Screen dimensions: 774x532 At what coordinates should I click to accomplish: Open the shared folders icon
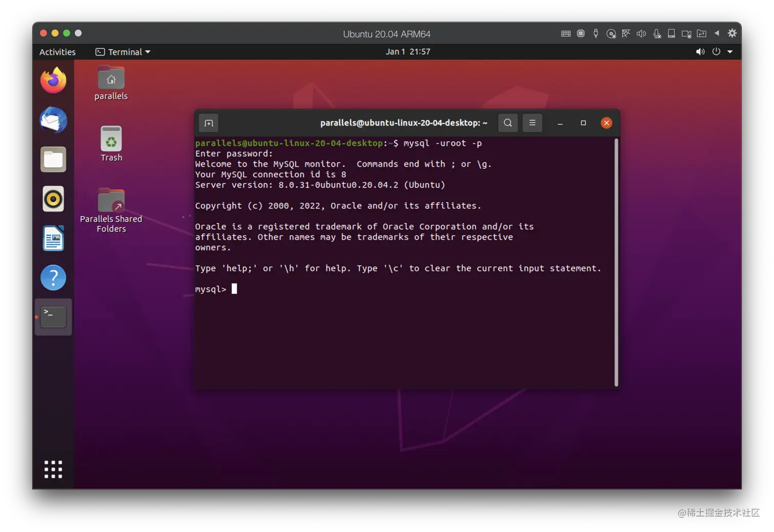tap(702, 34)
